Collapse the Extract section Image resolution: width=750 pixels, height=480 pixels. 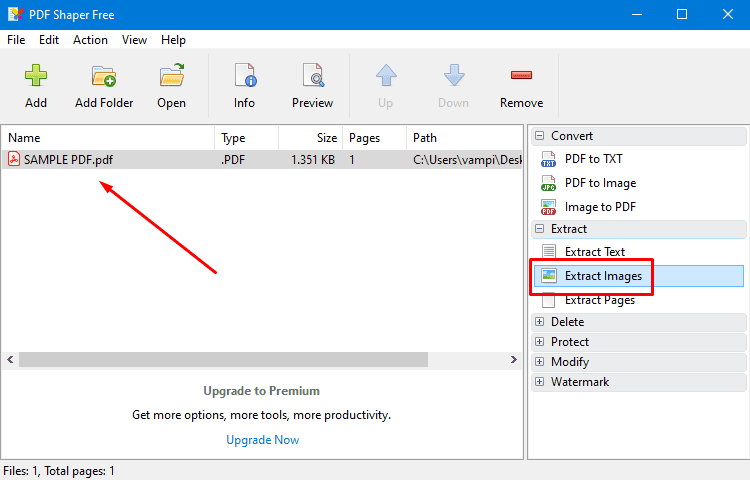(x=540, y=229)
